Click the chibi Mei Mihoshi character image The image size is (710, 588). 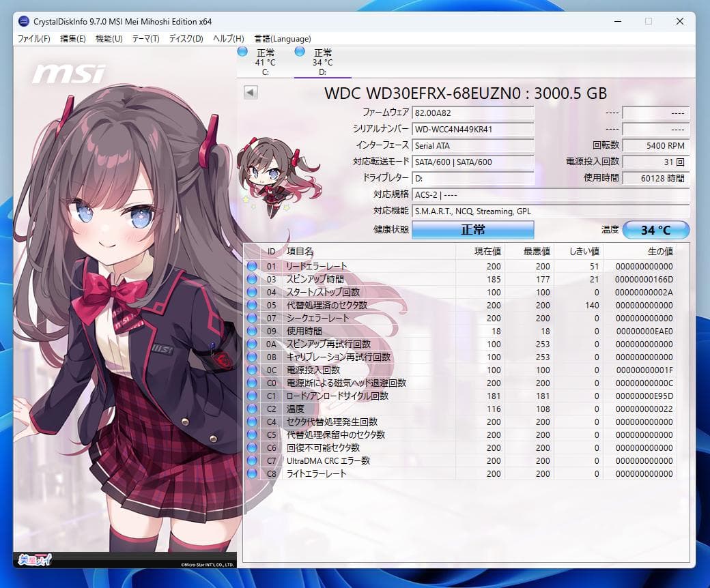click(278, 177)
